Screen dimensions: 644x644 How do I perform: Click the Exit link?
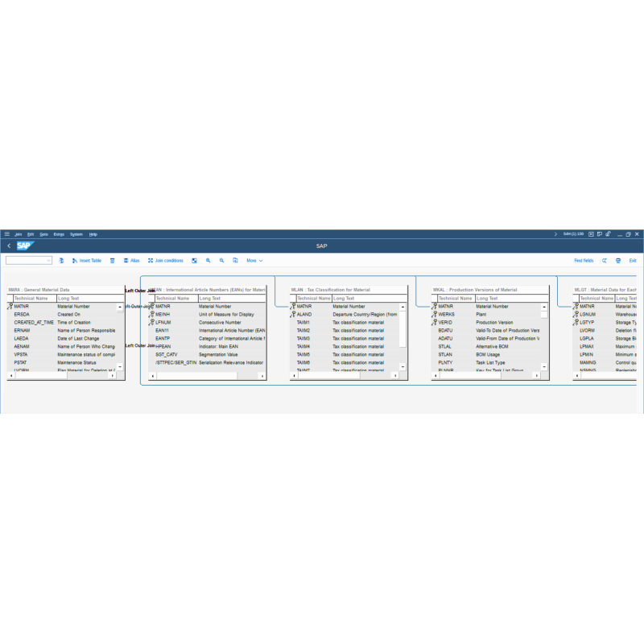tap(634, 261)
